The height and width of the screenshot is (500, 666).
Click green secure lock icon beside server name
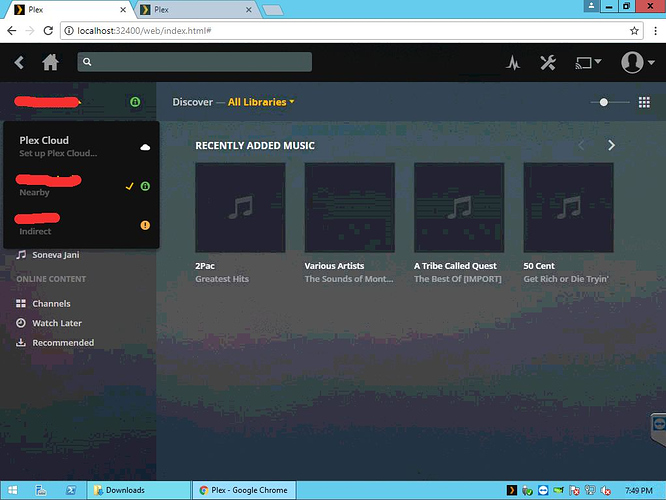135,102
